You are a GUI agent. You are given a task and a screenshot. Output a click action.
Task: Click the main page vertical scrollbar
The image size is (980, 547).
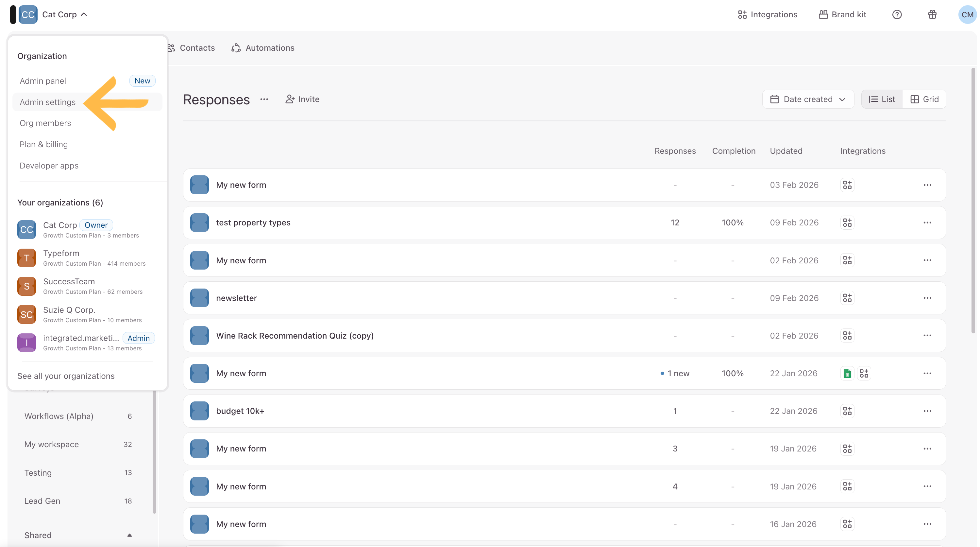pos(973,200)
